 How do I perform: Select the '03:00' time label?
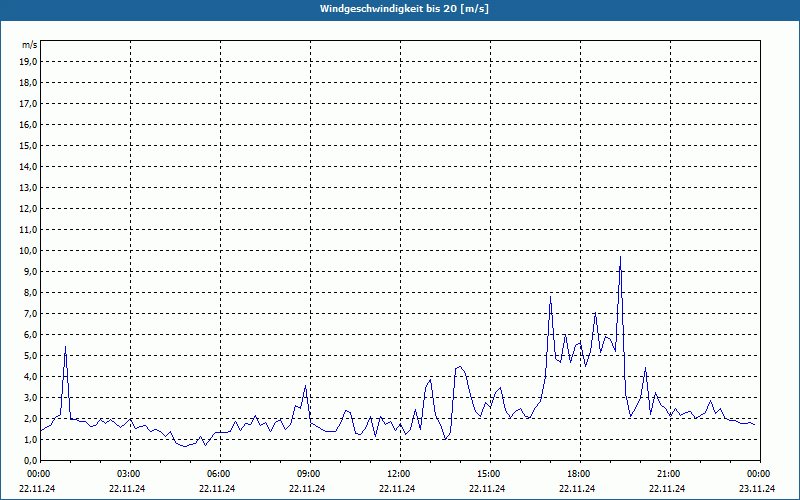click(x=129, y=474)
